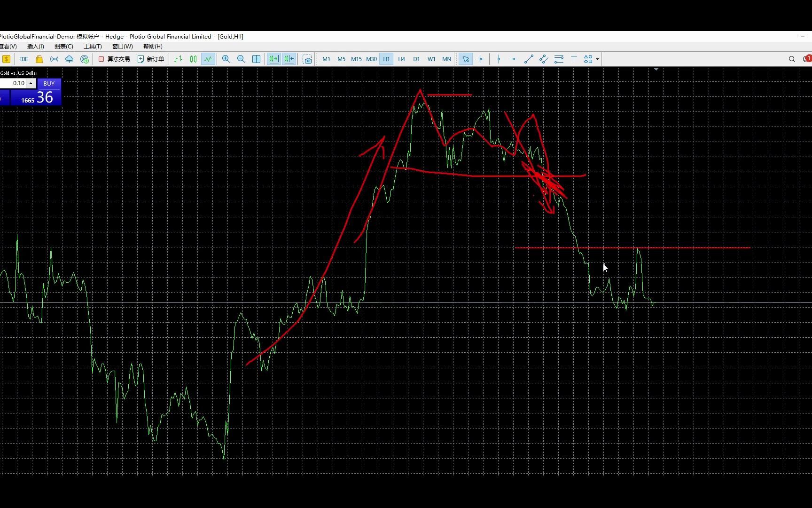Select the H4 timeframe
This screenshot has width=812, height=508.
[401, 59]
